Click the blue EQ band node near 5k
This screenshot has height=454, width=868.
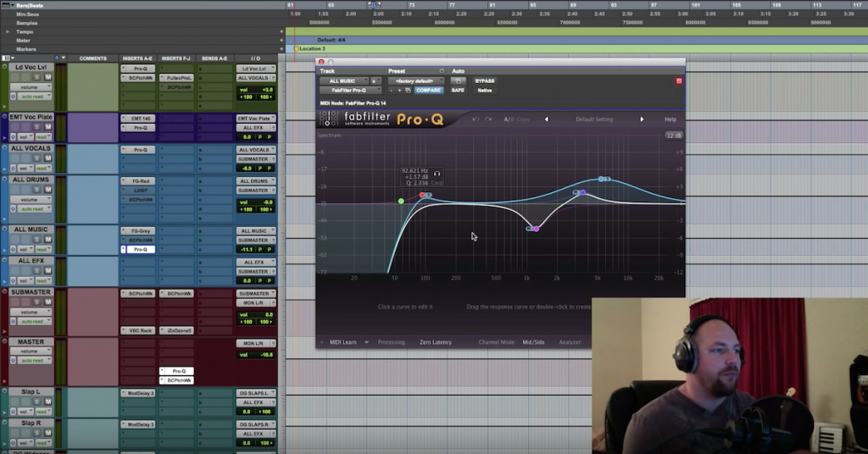click(601, 179)
